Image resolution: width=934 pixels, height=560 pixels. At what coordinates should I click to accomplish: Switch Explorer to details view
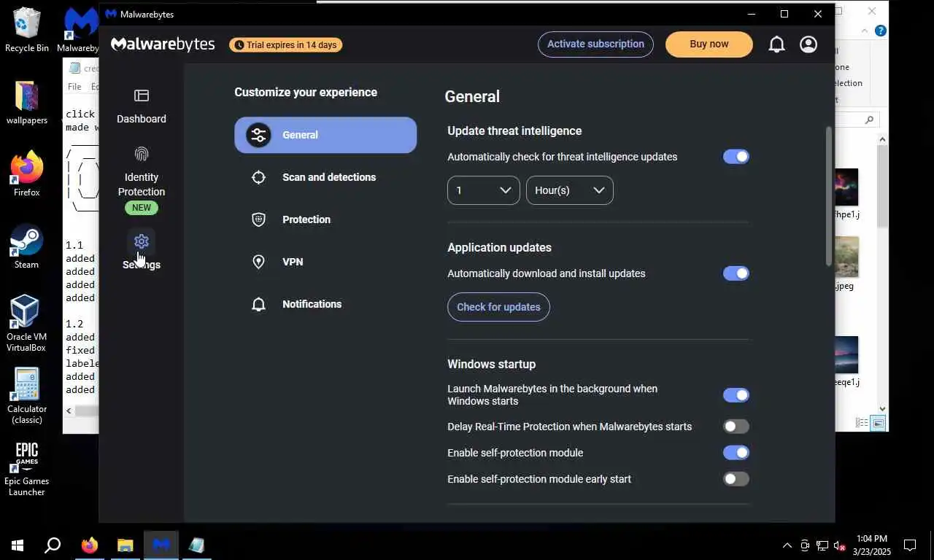[x=862, y=423]
